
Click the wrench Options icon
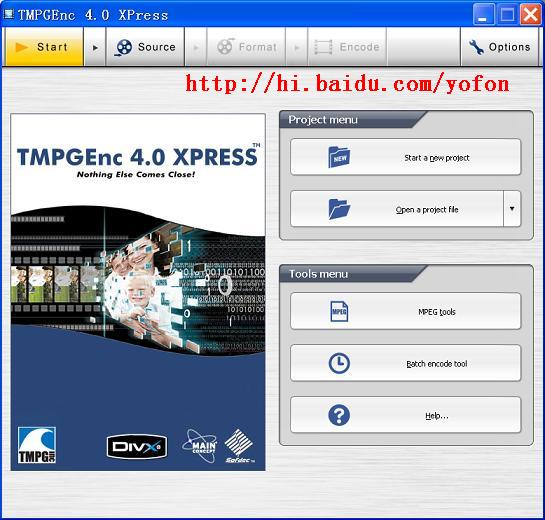coord(476,47)
